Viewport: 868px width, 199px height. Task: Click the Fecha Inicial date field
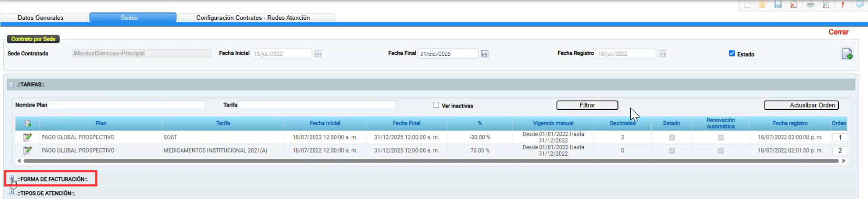(x=282, y=54)
